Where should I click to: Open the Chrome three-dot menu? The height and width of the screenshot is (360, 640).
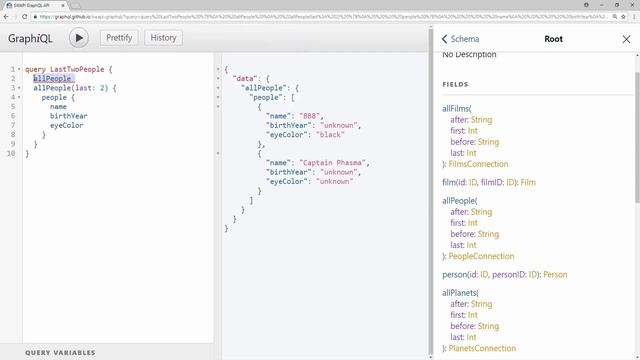[634, 17]
